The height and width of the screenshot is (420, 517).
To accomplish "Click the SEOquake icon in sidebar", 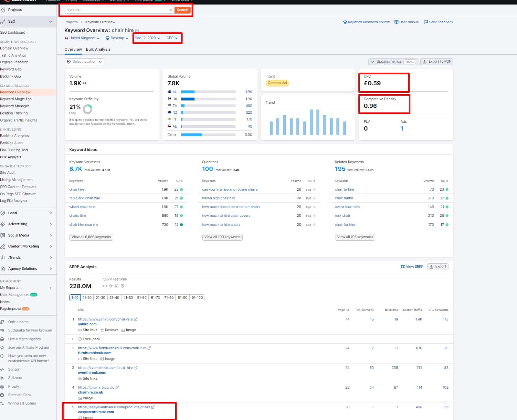I will click(2, 331).
